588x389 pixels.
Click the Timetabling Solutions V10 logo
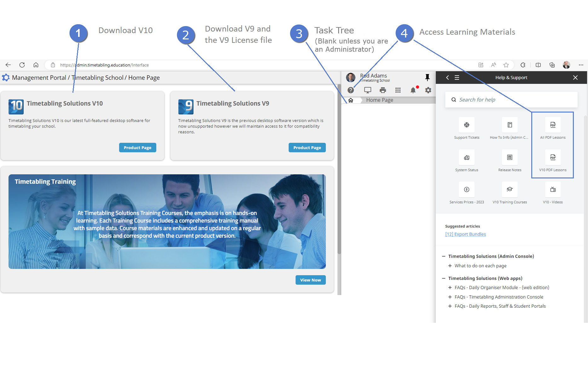click(16, 107)
